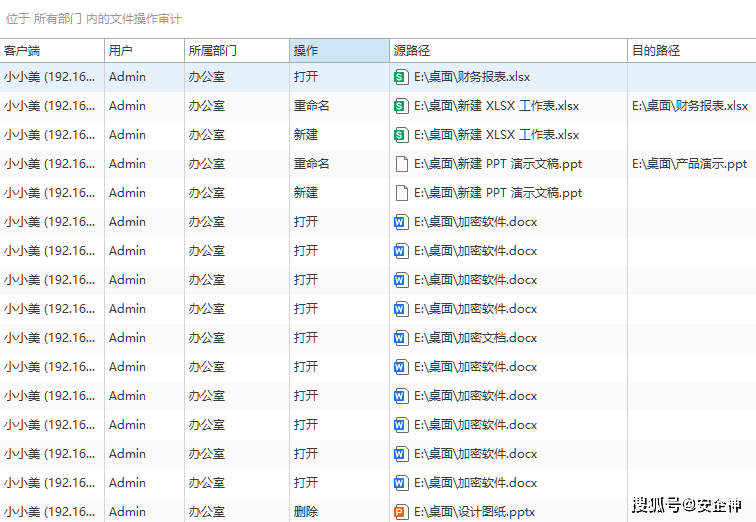Click the blank file icon in the 重命名 PPT row
The height and width of the screenshot is (522, 756).
tap(401, 163)
